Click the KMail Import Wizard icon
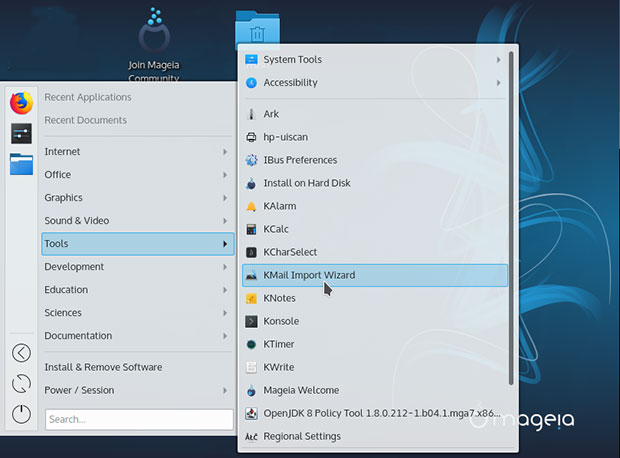This screenshot has width=620, height=458. click(x=251, y=275)
